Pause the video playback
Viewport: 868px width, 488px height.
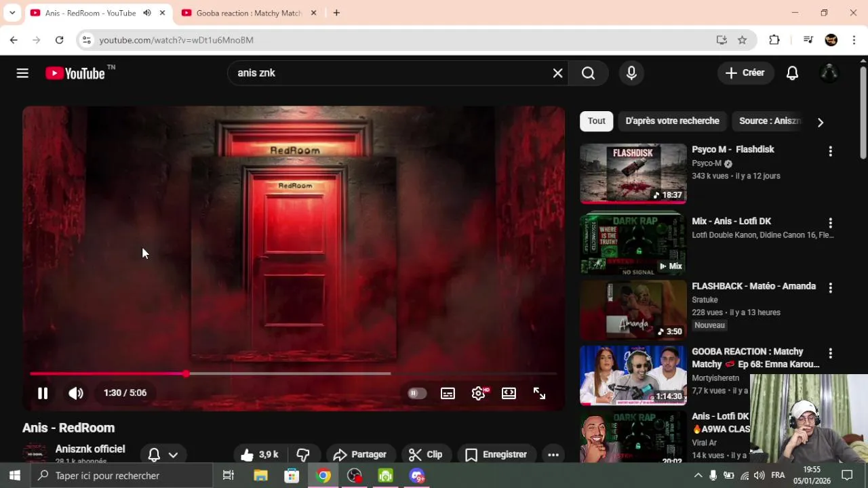click(43, 393)
